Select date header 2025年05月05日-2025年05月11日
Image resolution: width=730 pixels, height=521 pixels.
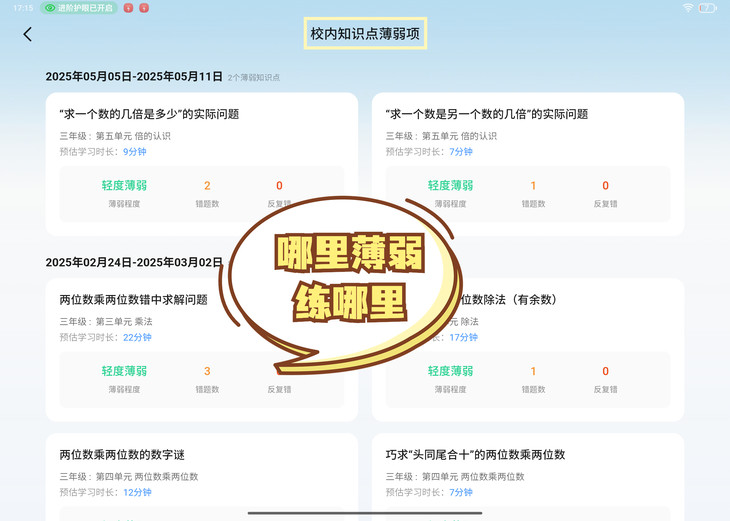pyautogui.click(x=134, y=77)
